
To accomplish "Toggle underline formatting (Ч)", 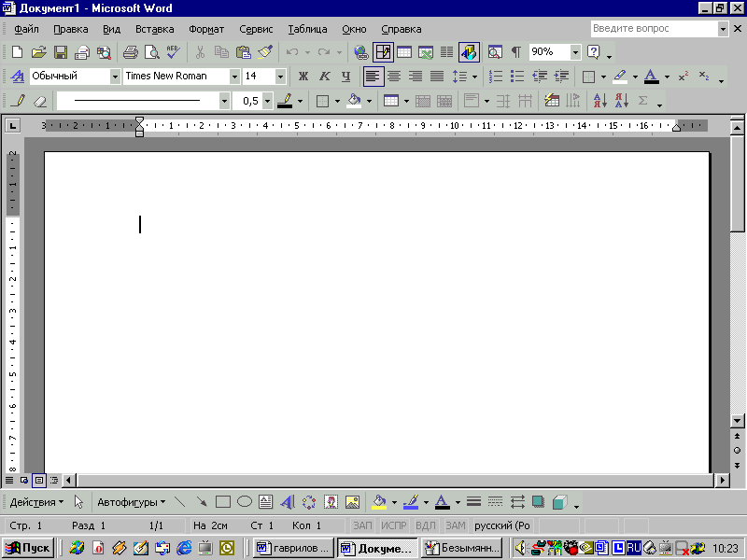I will pos(346,77).
